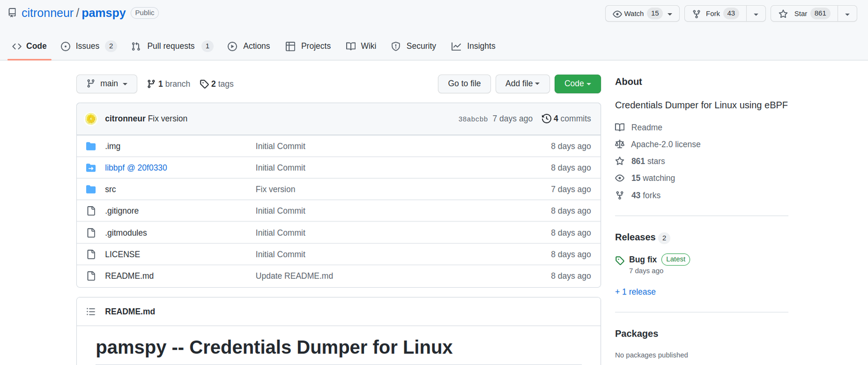Click the README table of contents icon
Viewport: 868px width, 365px height.
(91, 312)
